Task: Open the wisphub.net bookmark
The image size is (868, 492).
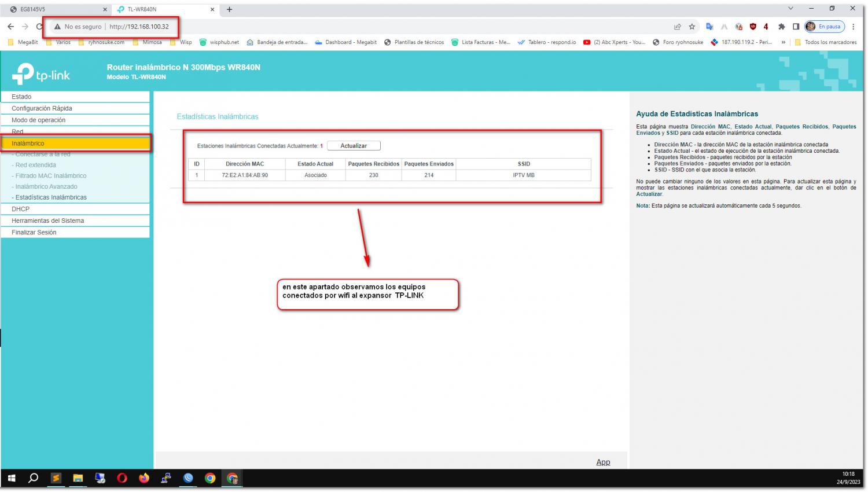Action: (219, 42)
